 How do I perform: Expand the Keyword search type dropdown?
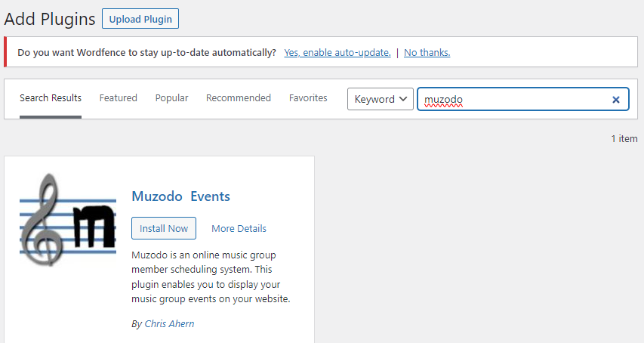pyautogui.click(x=380, y=99)
